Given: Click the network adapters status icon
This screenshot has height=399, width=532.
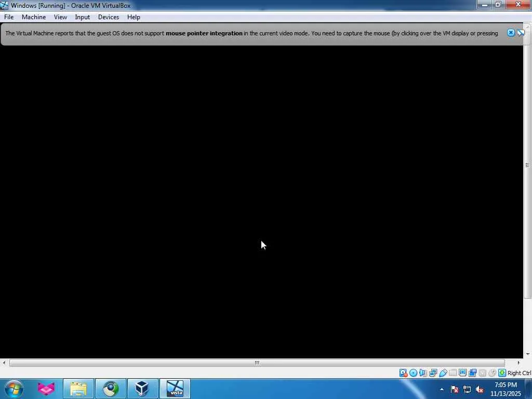Looking at the screenshot, I should coord(433,373).
